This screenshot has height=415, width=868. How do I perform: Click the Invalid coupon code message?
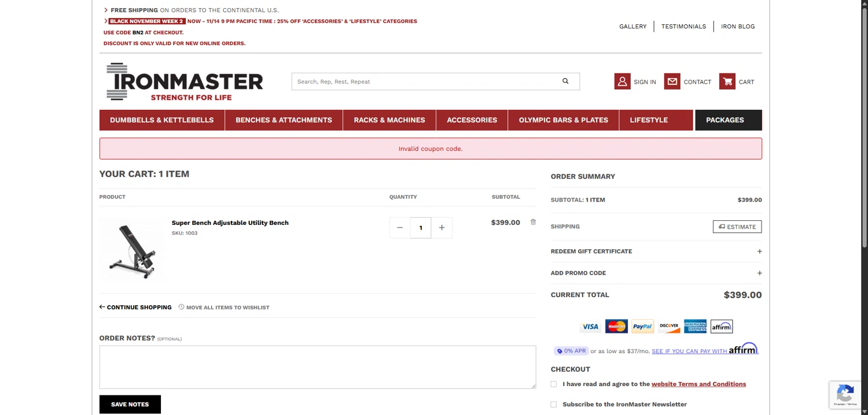tap(431, 149)
